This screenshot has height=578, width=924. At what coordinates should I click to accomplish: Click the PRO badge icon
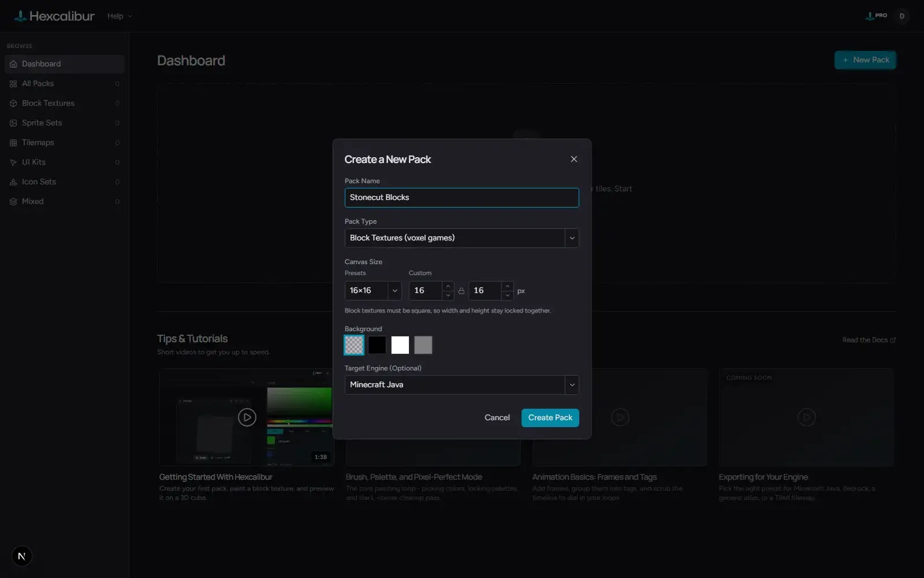tap(876, 16)
